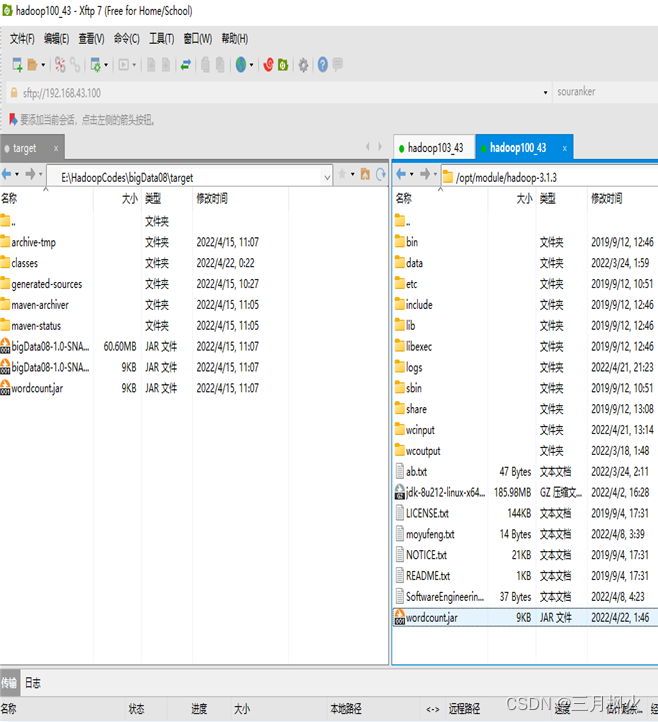Click the green Xftp folder icon
Viewport: 658px width, 722px height.
click(x=283, y=65)
